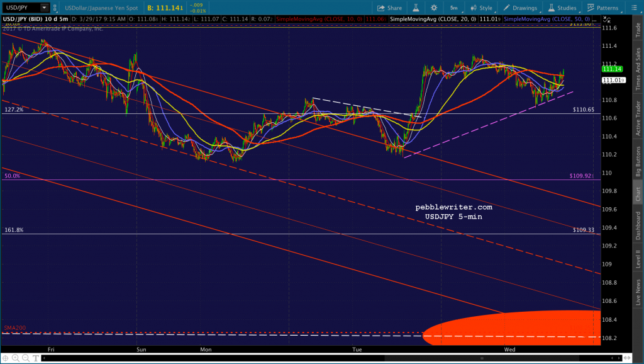Toggle the chart expand/collapse arrows icon
The height and width of the screenshot is (364, 644).
[x=607, y=20]
